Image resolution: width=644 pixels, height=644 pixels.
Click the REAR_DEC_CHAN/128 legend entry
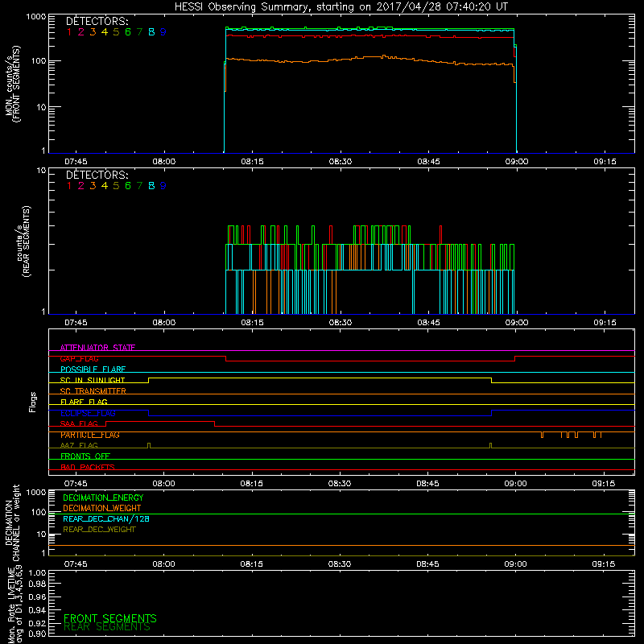tap(106, 518)
